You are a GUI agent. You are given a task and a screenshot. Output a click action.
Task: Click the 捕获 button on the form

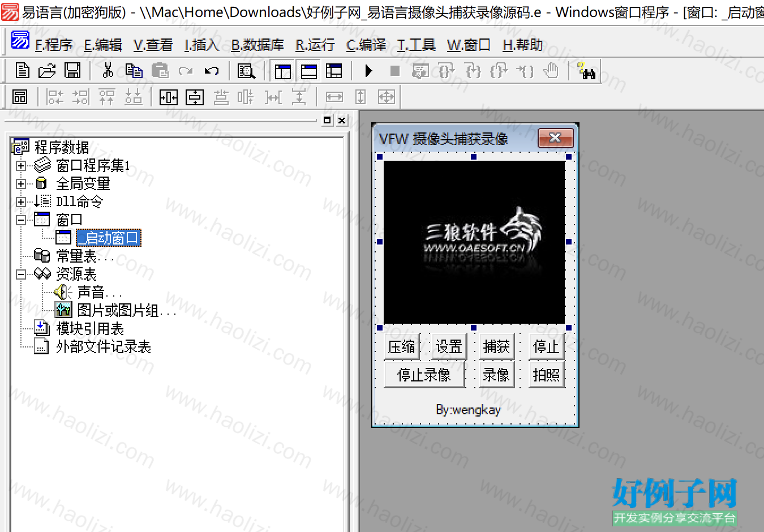(x=497, y=346)
